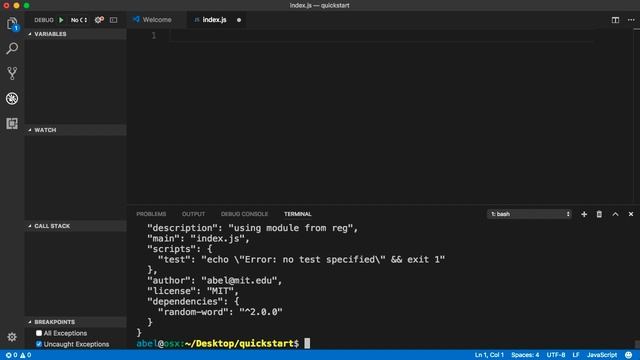The width and height of the screenshot is (640, 360).
Task: Switch to the OUTPUT panel tab
Action: (x=193, y=214)
